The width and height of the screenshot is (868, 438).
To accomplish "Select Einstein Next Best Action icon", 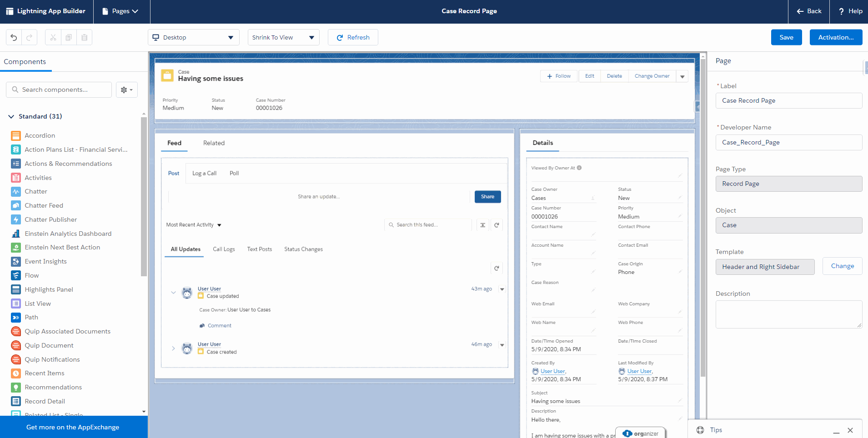I will point(16,247).
